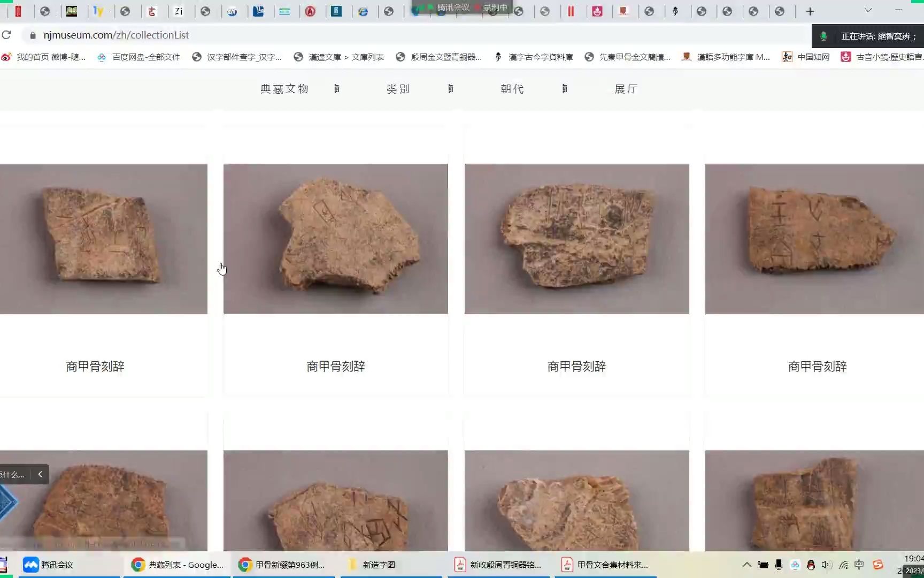The width and height of the screenshot is (924, 578).
Task: Open 古音小鏡·歷史語言 bookmark
Action: (x=882, y=57)
